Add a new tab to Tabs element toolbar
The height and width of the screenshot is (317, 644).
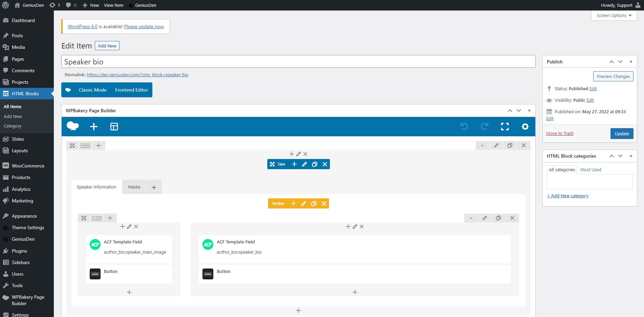294,164
